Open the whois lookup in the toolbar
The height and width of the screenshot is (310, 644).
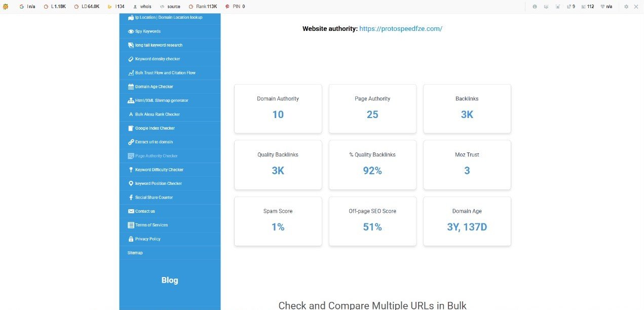142,7
